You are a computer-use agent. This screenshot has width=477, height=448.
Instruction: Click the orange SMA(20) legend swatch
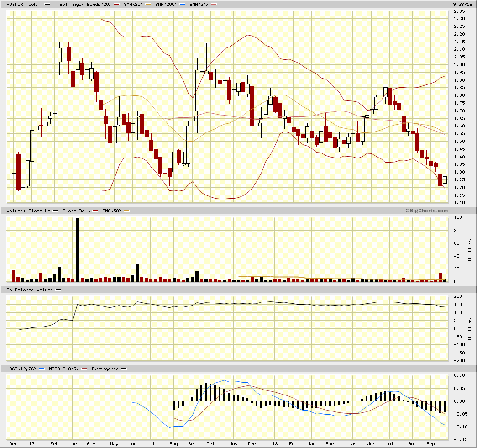148,4
